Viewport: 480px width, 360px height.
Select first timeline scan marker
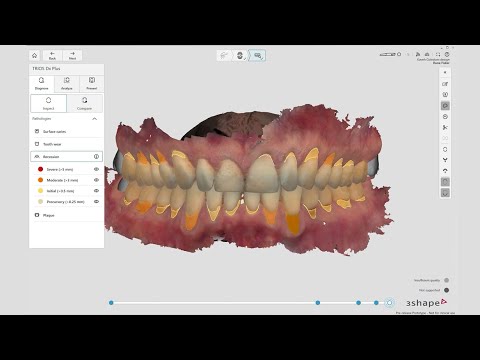click(111, 303)
